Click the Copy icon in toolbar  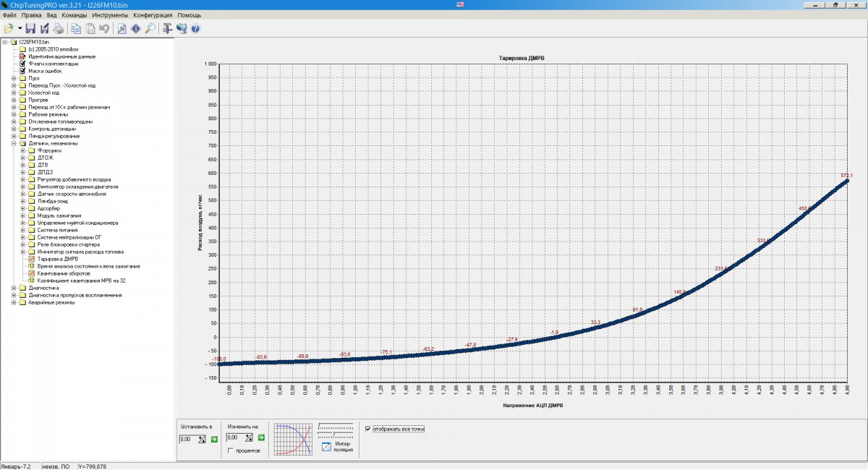76,29
